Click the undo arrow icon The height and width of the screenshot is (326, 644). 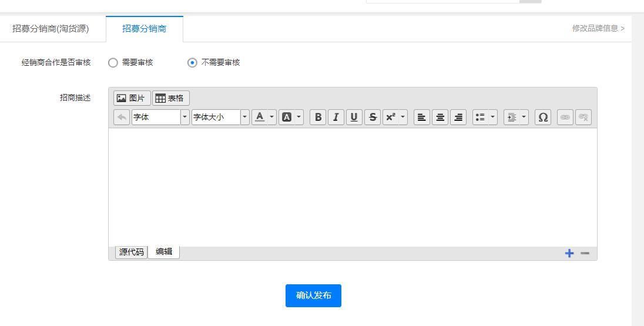coord(122,117)
